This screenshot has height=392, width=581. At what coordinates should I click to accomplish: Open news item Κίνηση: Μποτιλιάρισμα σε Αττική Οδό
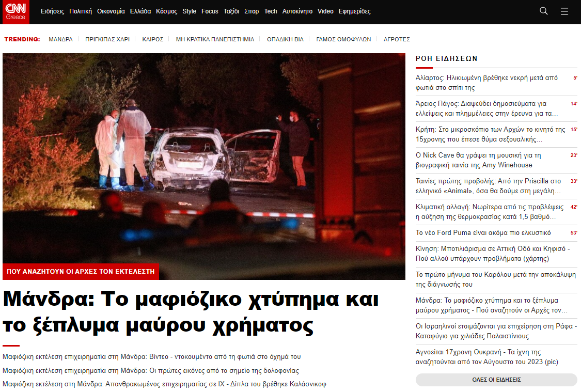click(x=493, y=254)
